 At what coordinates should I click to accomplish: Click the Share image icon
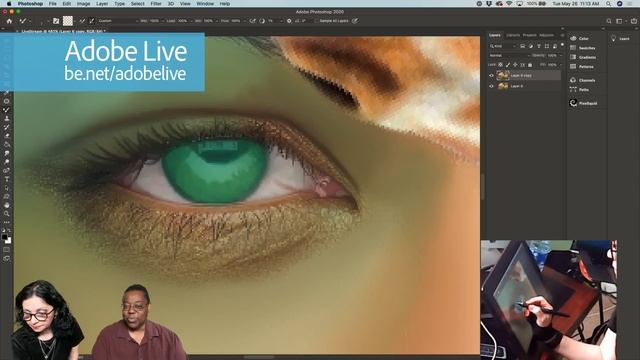click(633, 21)
